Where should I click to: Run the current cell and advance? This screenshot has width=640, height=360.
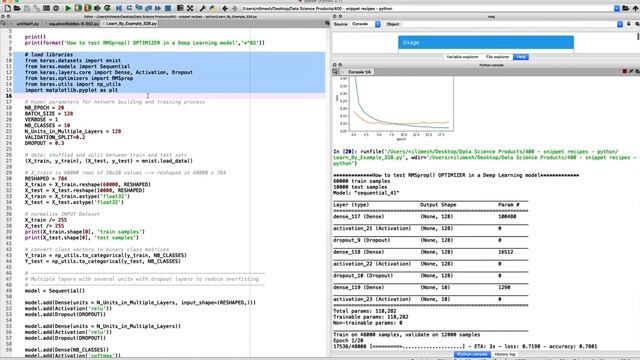[88, 8]
